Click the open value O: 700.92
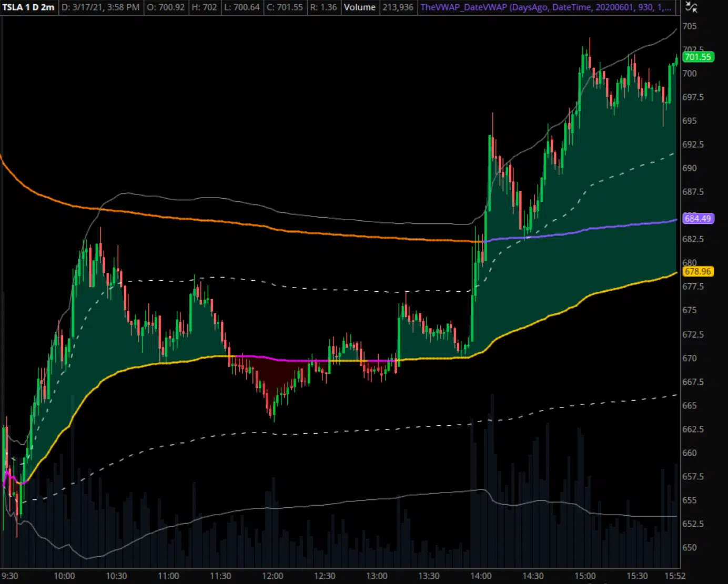The height and width of the screenshot is (584, 728). [166, 7]
